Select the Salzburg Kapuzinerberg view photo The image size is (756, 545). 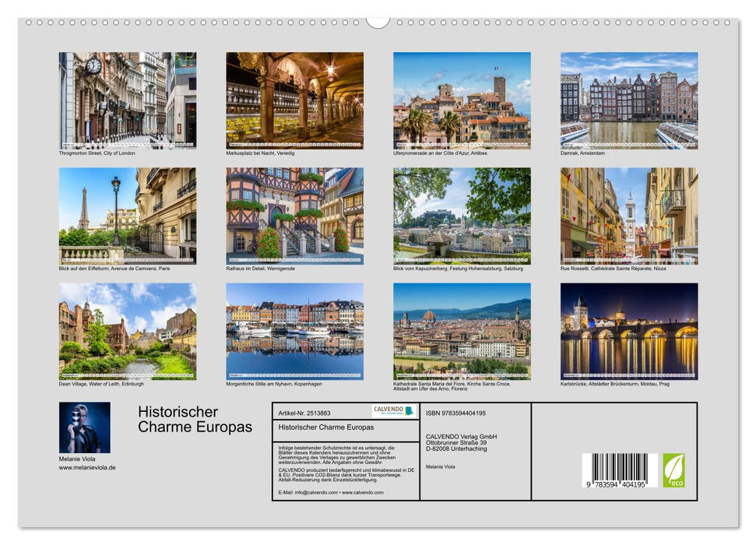click(462, 216)
